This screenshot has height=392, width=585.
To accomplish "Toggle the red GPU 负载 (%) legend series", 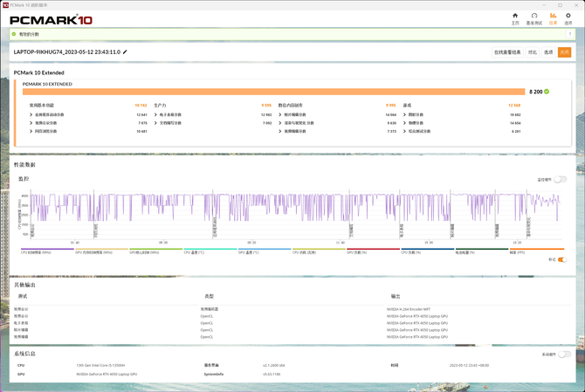I will (x=373, y=251).
